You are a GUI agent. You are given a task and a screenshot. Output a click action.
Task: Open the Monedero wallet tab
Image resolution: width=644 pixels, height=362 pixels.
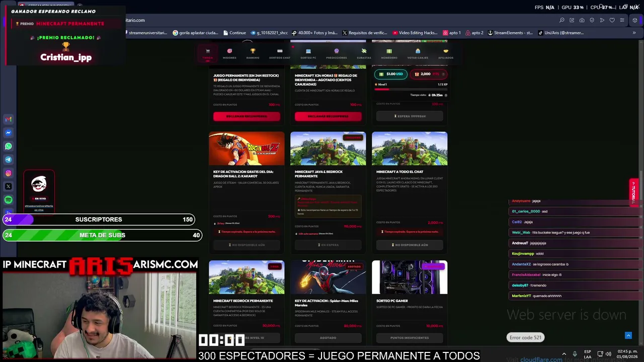point(389,53)
